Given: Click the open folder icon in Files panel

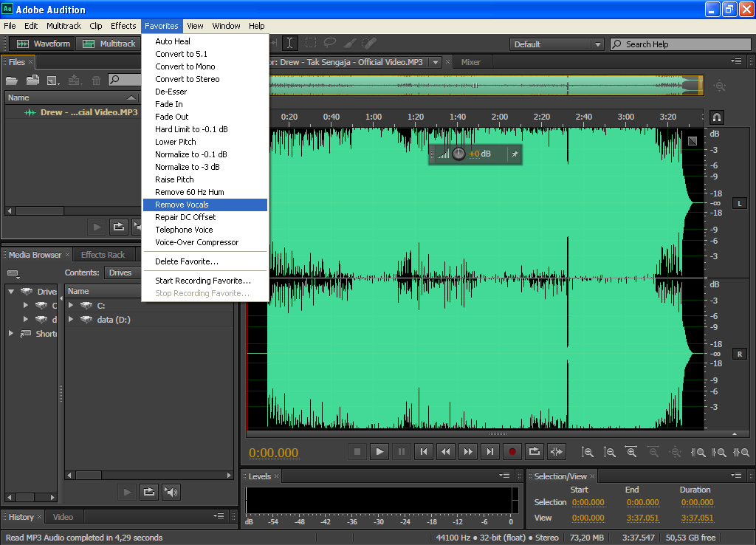Looking at the screenshot, I should point(12,80).
